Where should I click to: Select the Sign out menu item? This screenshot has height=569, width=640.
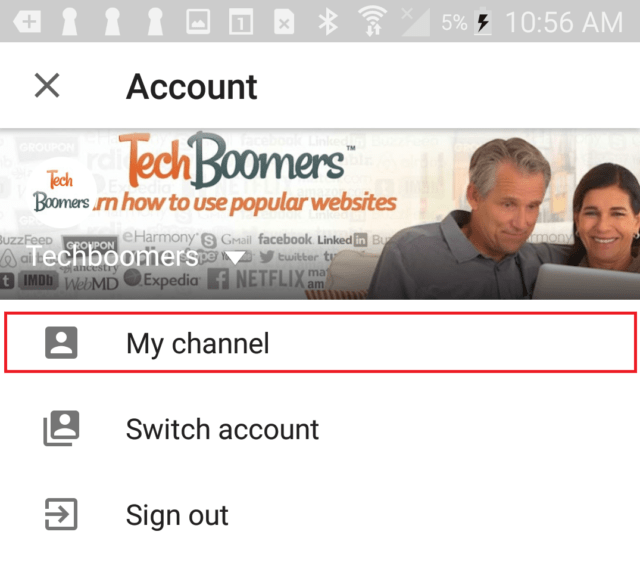click(320, 514)
